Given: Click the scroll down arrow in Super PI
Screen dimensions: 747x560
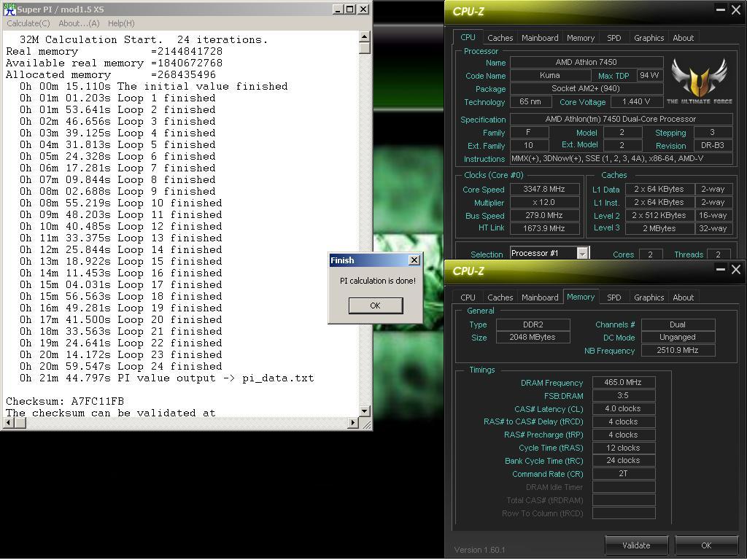Looking at the screenshot, I should 365,411.
